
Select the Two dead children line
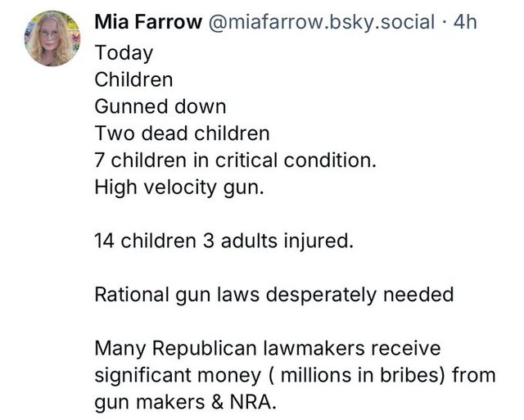(x=182, y=134)
